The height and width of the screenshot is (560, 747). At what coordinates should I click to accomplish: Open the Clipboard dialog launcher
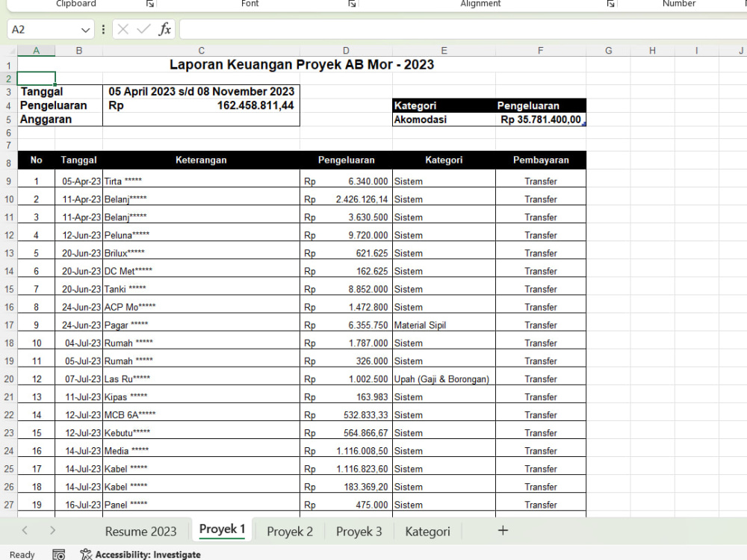[150, 4]
